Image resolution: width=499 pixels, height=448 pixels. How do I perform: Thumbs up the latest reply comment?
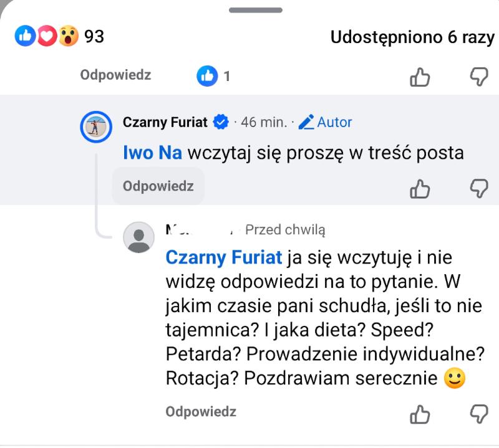point(420,413)
